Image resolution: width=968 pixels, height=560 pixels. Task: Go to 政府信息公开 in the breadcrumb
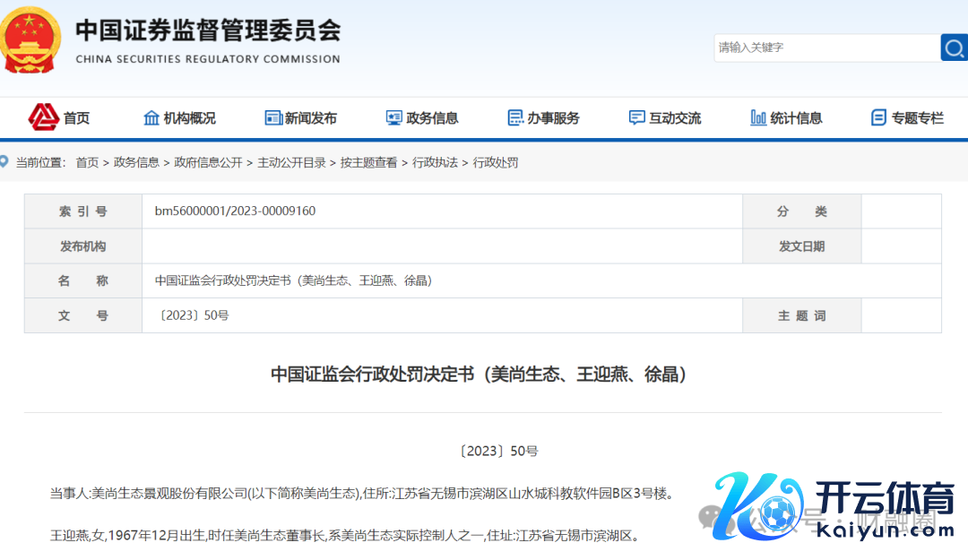click(x=208, y=162)
